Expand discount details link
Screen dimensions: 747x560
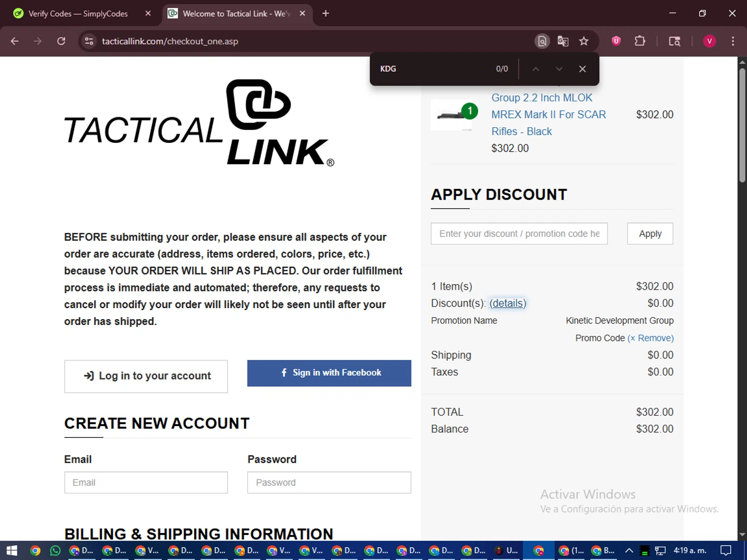coord(507,303)
